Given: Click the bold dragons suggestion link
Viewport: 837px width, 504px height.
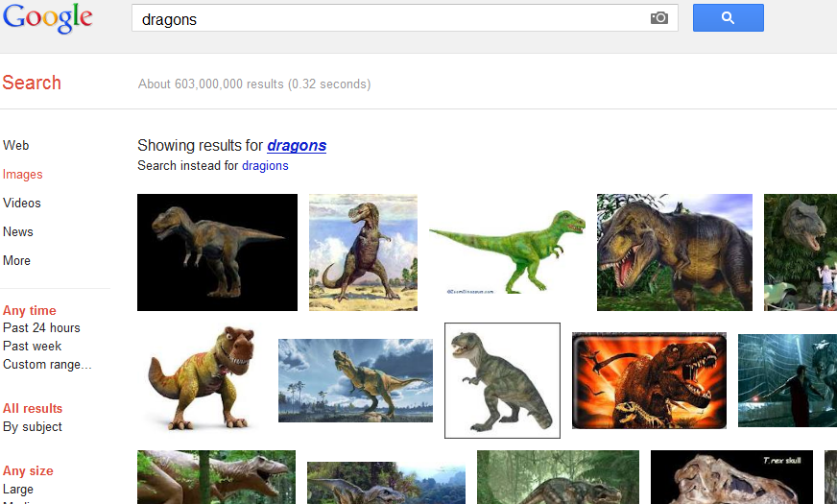Looking at the screenshot, I should tap(297, 146).
